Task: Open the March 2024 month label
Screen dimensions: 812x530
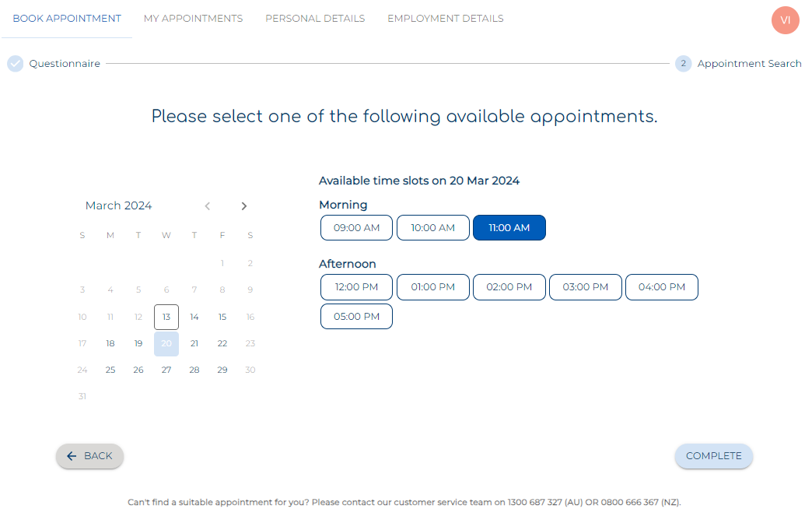Action: [x=118, y=205]
